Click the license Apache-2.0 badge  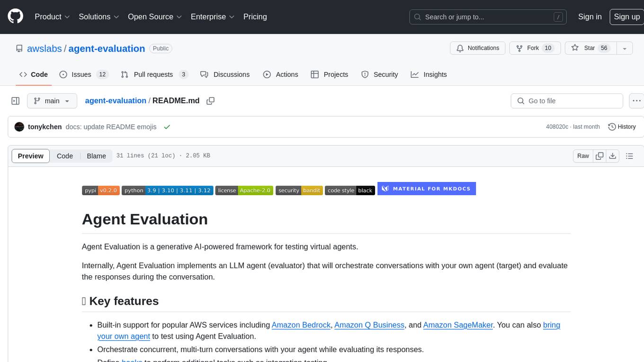pos(244,190)
